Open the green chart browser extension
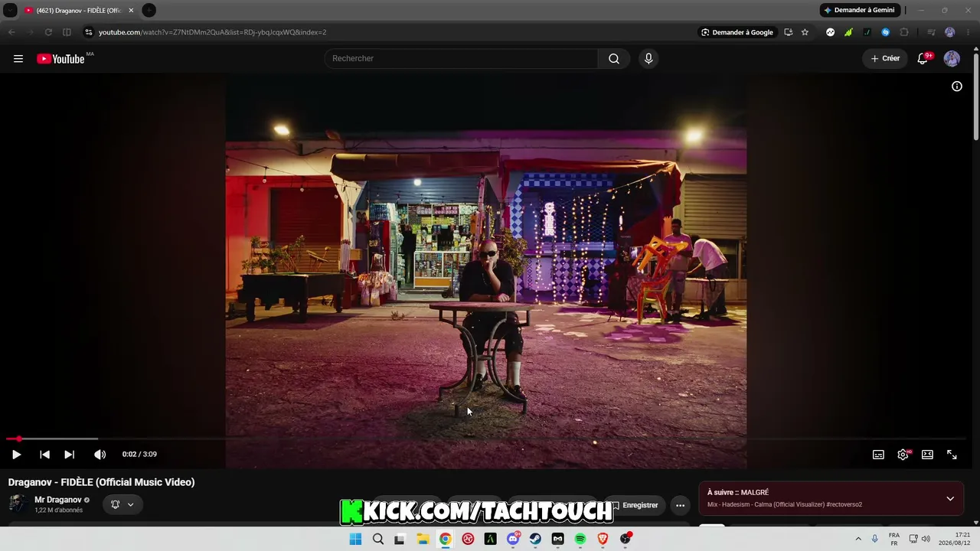980x551 pixels. point(848,32)
